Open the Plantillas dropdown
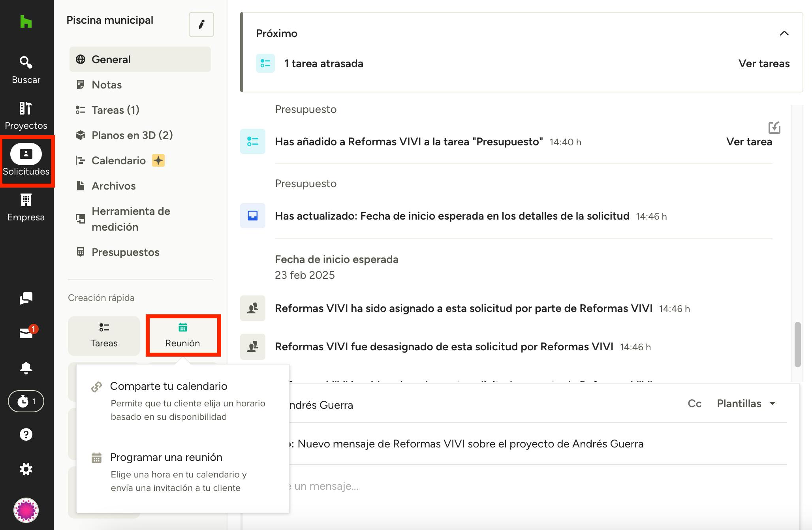Image resolution: width=812 pixels, height=530 pixels. tap(746, 404)
